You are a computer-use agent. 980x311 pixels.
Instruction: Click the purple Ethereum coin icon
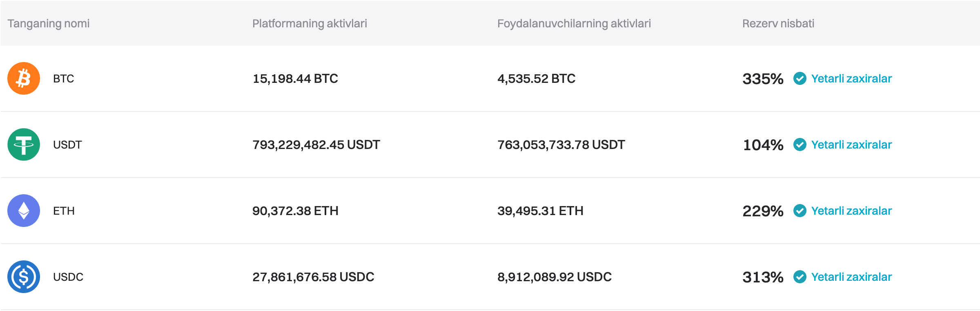tap(24, 211)
